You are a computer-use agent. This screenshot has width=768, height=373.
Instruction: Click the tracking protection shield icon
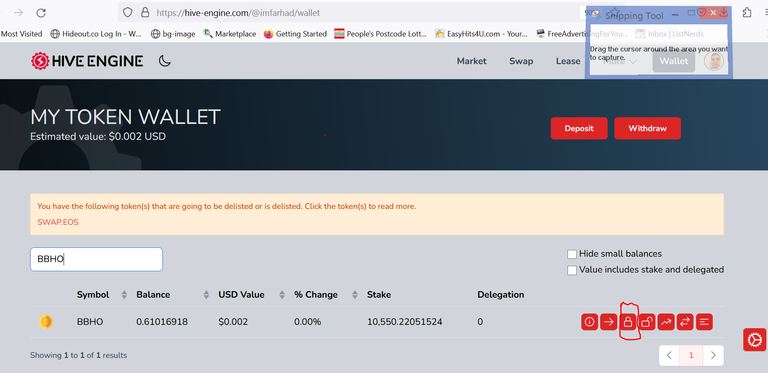(127, 13)
